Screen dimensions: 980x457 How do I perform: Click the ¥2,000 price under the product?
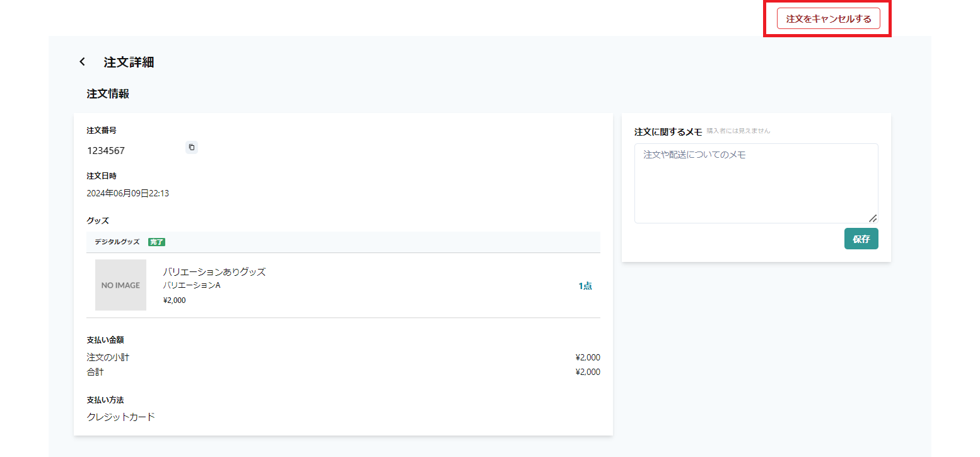pos(174,300)
